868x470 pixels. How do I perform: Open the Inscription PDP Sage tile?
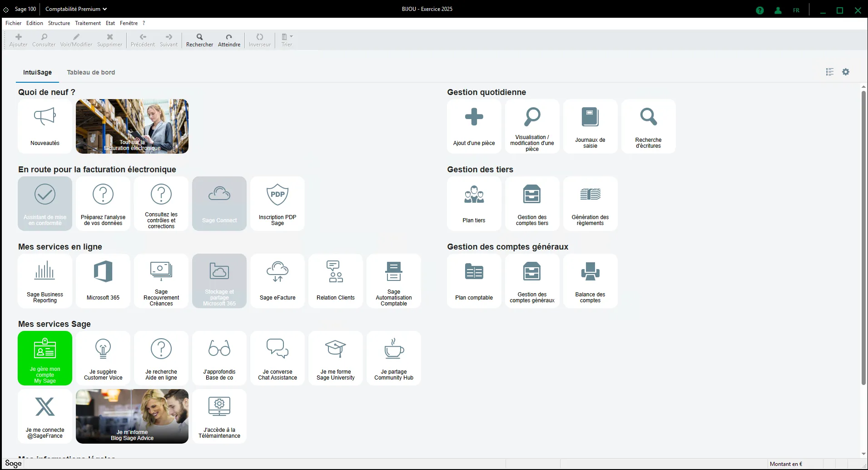click(x=278, y=204)
